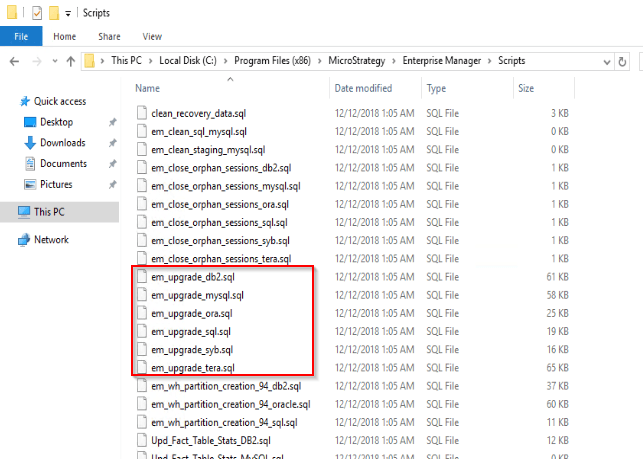The image size is (643, 459).
Task: Select em_wh_partition_creation_94_oracle.sql file name
Action: (x=231, y=404)
